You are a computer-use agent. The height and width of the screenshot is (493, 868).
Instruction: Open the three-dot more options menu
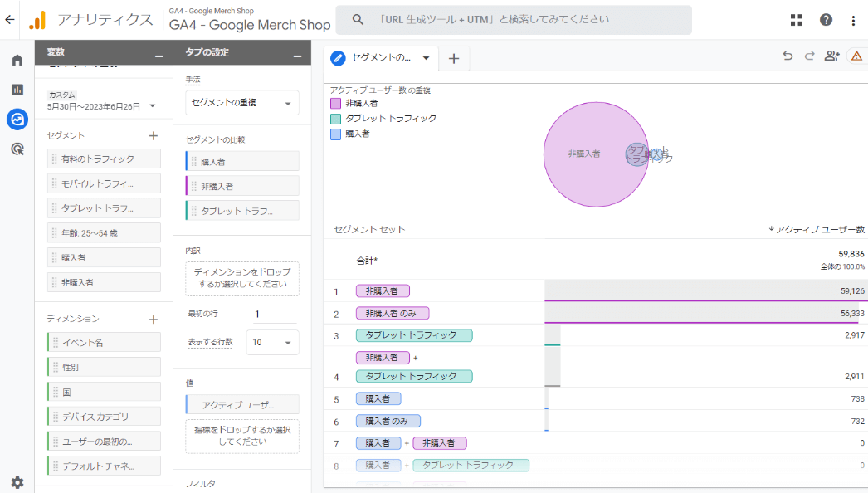[x=853, y=21]
